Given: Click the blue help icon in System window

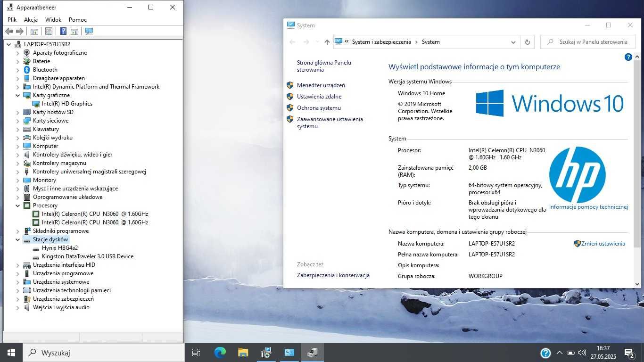Looking at the screenshot, I should 628,57.
